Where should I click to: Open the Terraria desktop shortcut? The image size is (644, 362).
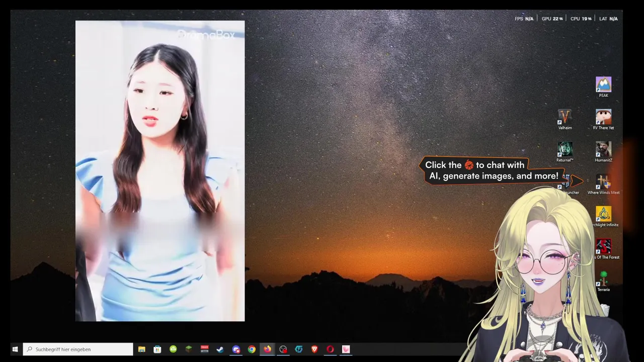603,282
